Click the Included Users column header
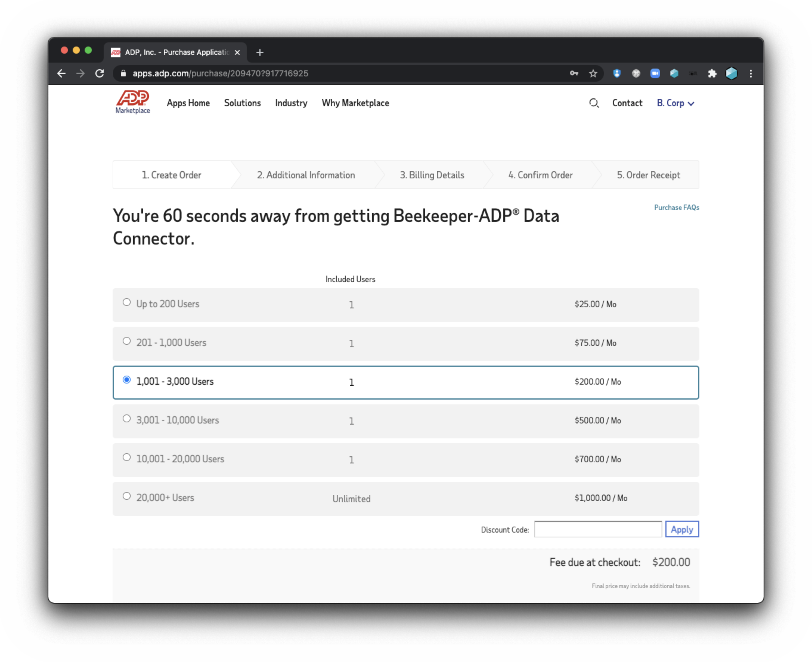This screenshot has width=812, height=662. point(350,279)
